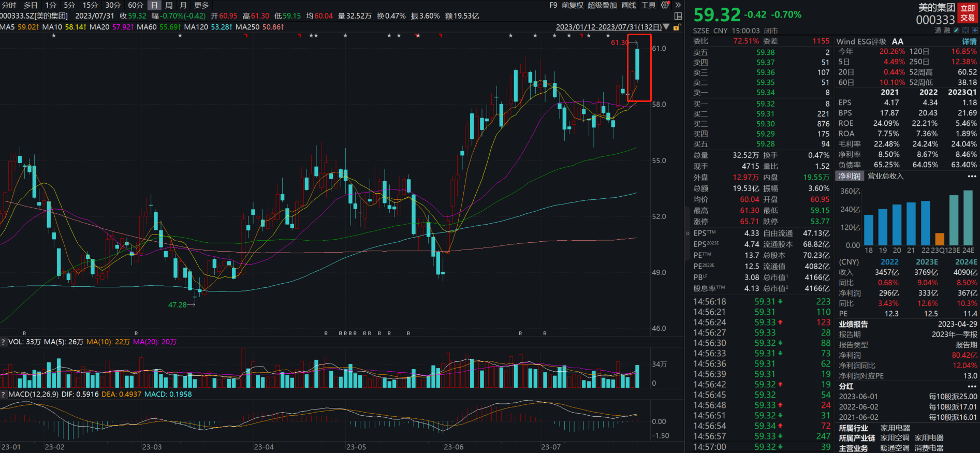This screenshot has height=453, width=980.
Task: Open the ESG 详情 link
Action: [969, 41]
